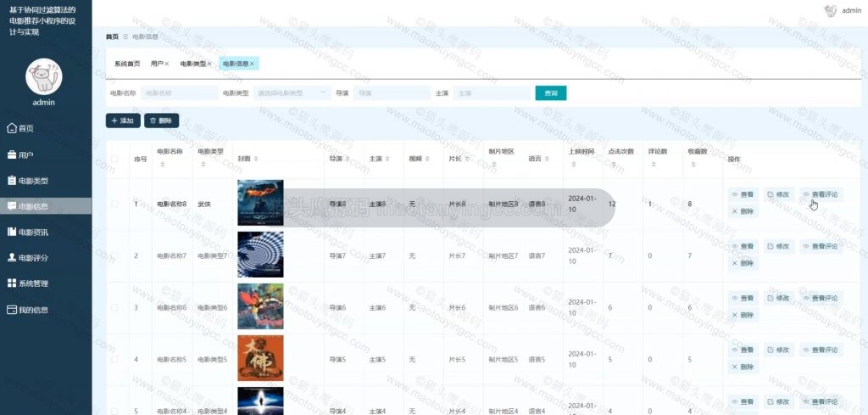Open 电影资讯 via its book icon in sidebar

(12, 233)
